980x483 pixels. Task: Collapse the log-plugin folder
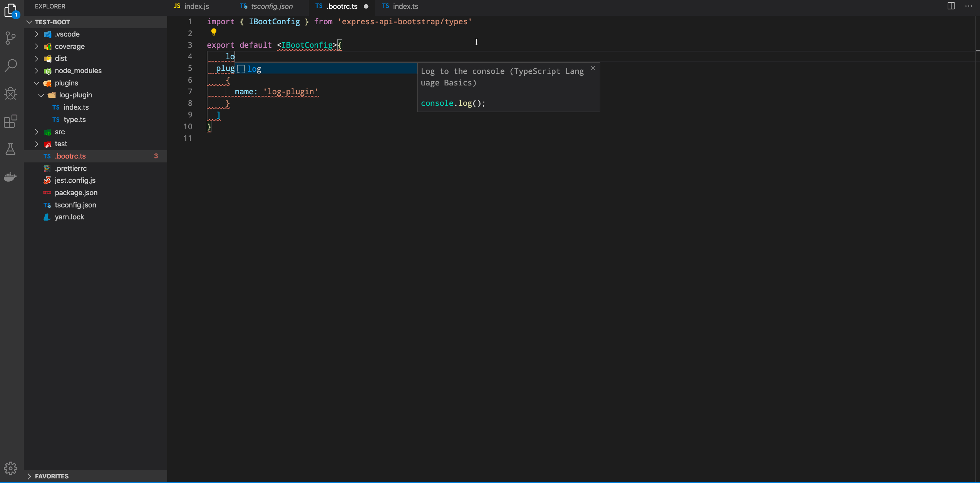coord(41,95)
